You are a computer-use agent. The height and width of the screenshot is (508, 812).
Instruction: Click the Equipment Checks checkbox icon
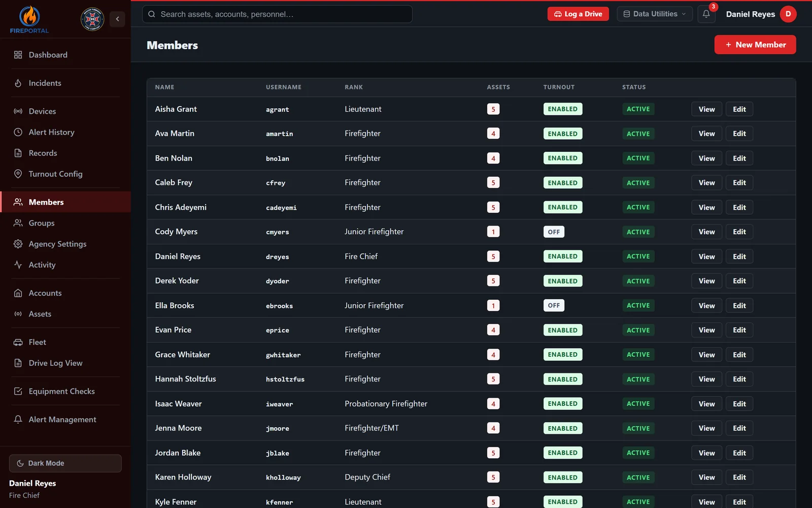pos(18,391)
